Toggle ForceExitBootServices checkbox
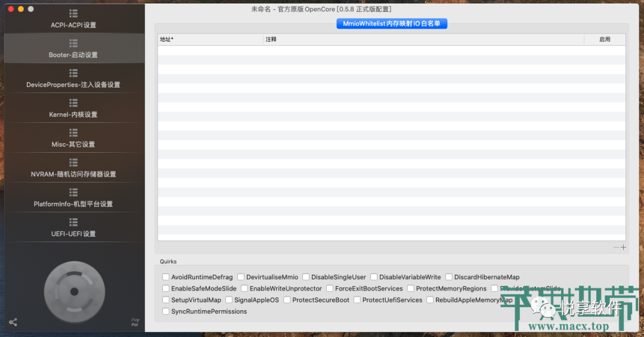This screenshot has width=644, height=337. (x=329, y=289)
